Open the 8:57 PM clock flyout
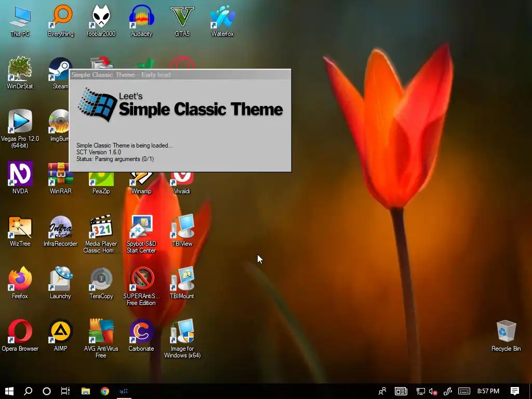 pyautogui.click(x=488, y=391)
